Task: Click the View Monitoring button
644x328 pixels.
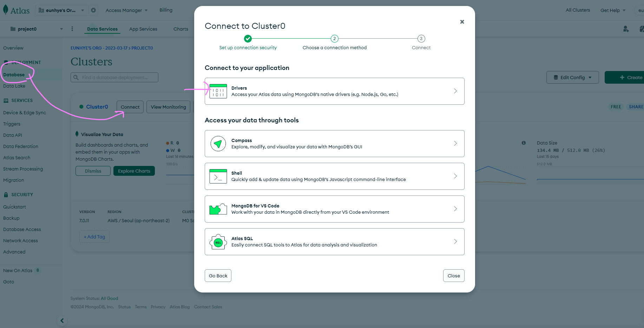Action: (168, 107)
